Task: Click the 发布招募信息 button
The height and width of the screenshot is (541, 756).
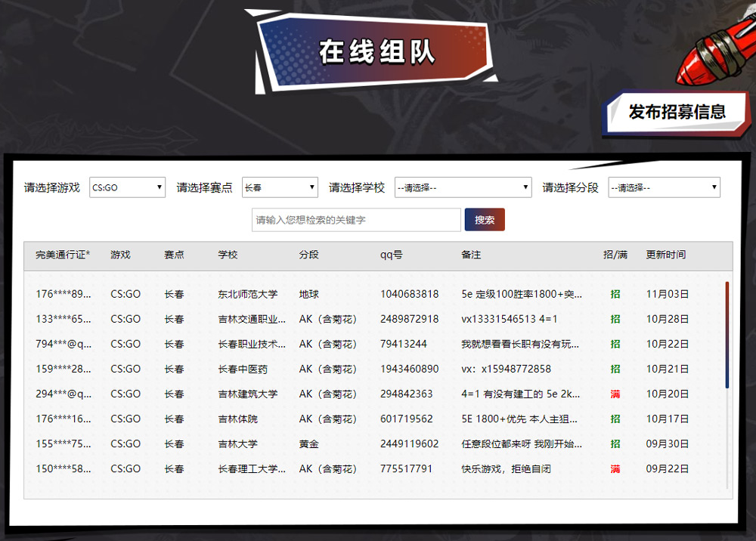Action: click(677, 112)
